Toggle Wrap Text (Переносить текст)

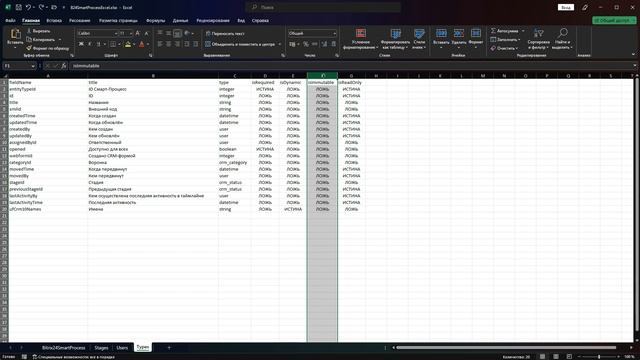point(225,33)
